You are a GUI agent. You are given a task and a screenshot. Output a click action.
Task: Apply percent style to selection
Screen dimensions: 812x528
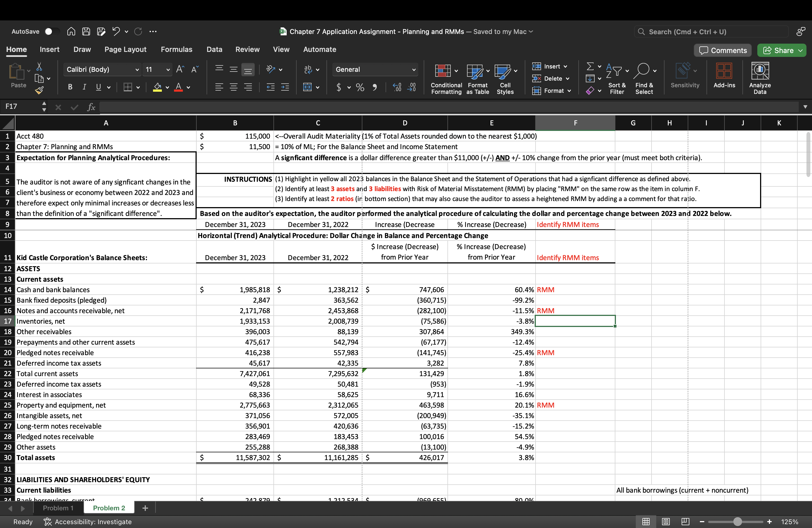pos(359,87)
